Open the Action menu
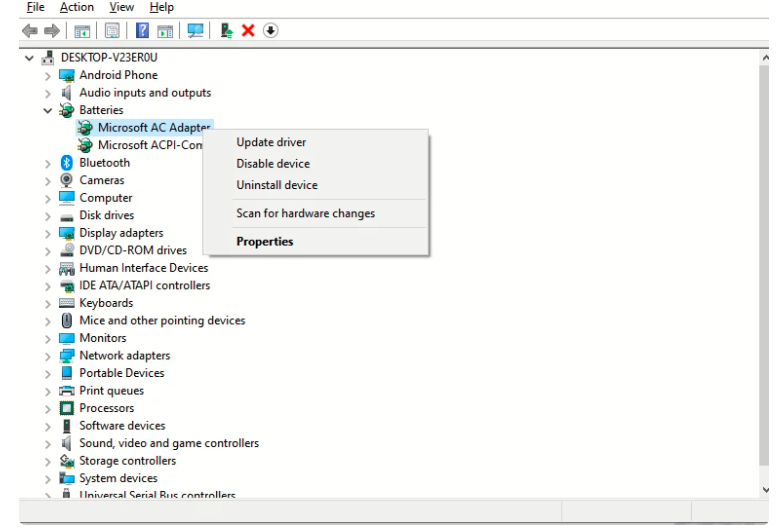This screenshot has width=780, height=530. [77, 8]
